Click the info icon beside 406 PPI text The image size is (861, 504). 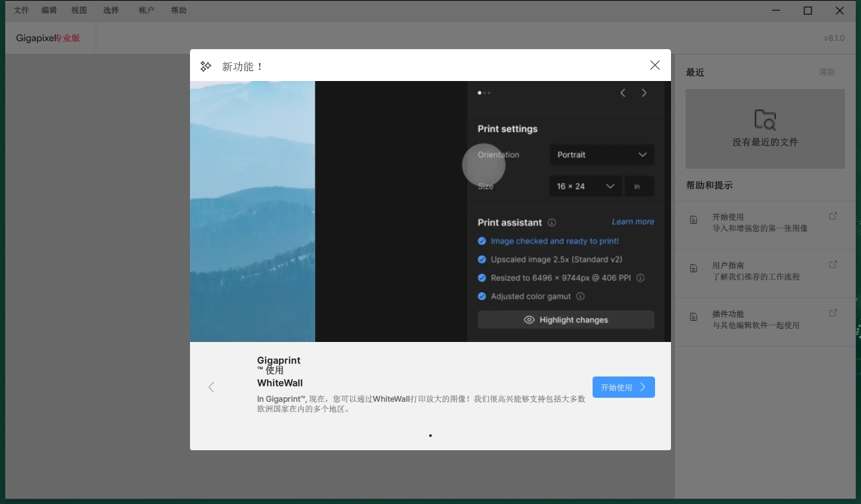coord(640,278)
